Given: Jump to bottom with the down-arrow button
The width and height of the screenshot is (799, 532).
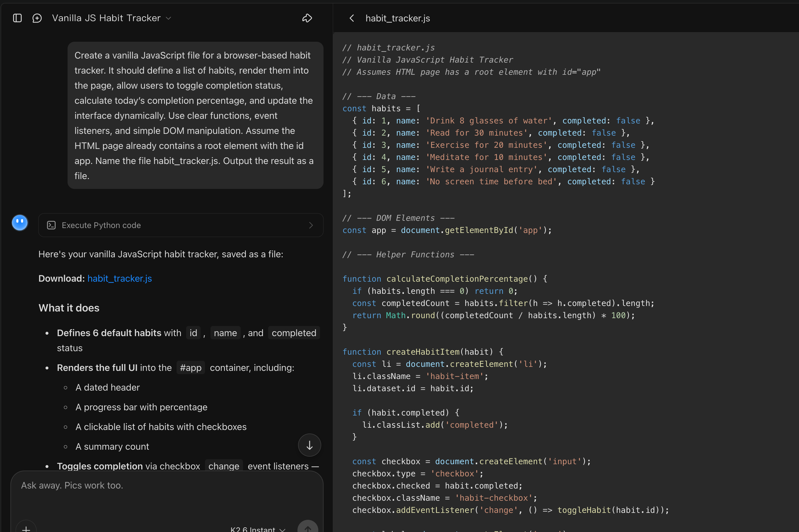Looking at the screenshot, I should pos(309,445).
